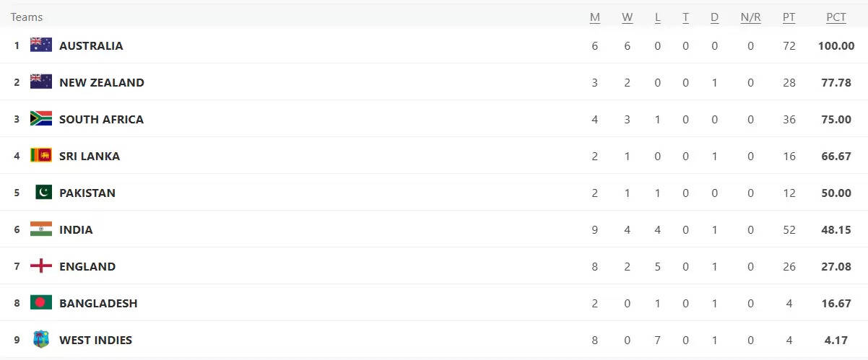
Task: Open the NEW ZEALAND team link
Action: (102, 82)
